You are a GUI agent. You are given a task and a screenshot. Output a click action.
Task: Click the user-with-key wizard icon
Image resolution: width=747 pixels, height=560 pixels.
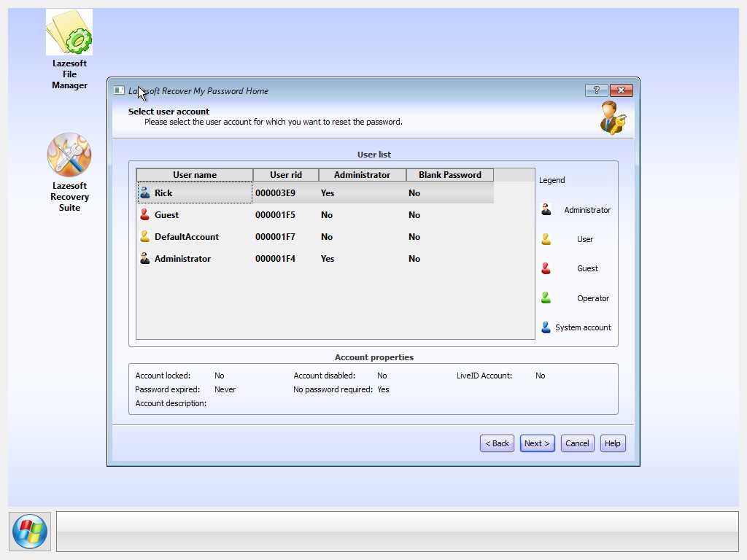613,117
